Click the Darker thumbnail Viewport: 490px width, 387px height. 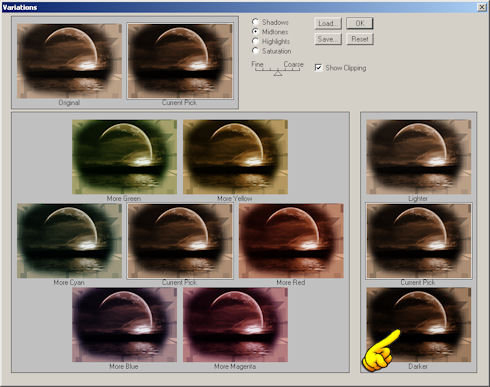click(x=419, y=325)
